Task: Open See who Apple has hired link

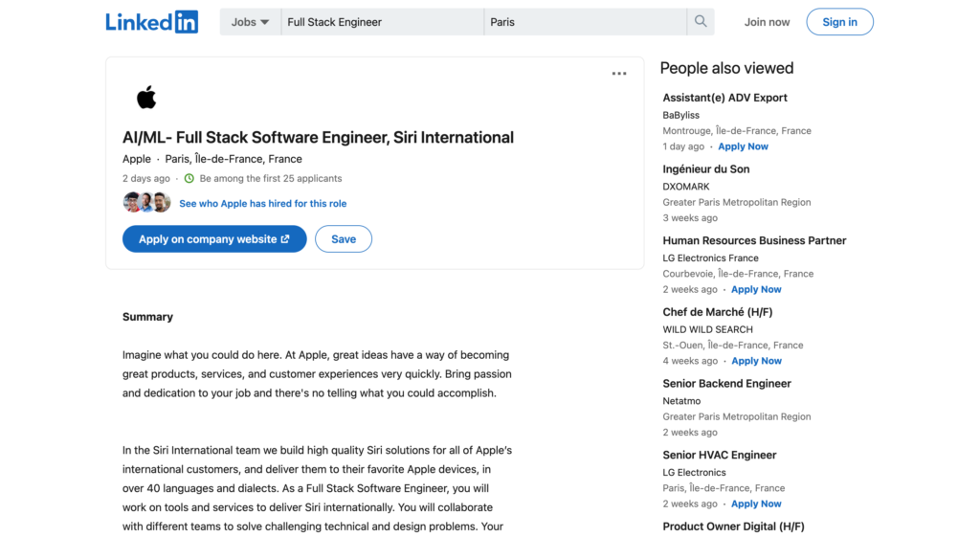Action: point(262,203)
